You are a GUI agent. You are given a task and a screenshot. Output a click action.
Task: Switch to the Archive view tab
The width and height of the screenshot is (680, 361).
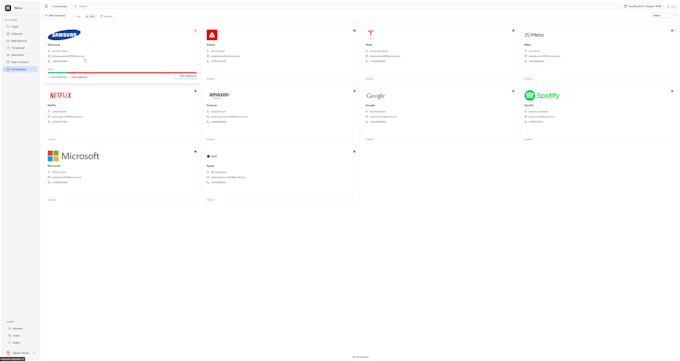tap(106, 16)
